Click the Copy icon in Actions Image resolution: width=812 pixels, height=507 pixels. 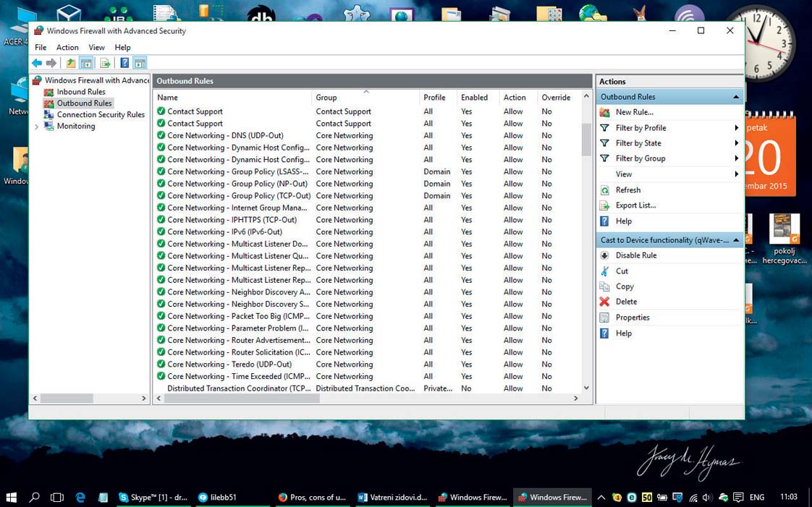(x=604, y=286)
